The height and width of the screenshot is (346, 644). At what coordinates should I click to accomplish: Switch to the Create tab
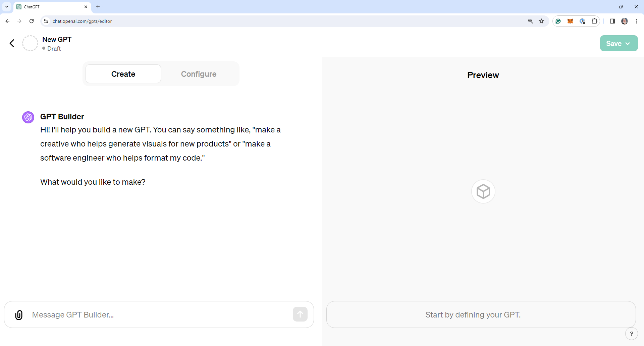pyautogui.click(x=123, y=74)
